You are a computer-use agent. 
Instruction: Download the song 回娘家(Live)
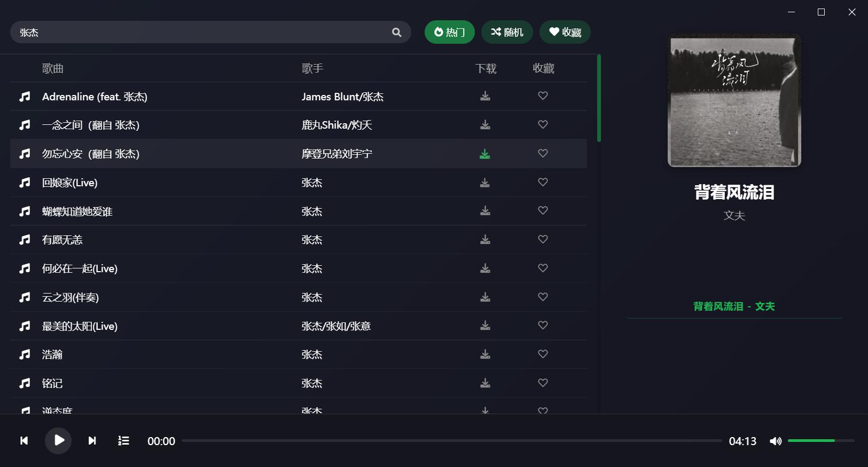click(x=485, y=183)
